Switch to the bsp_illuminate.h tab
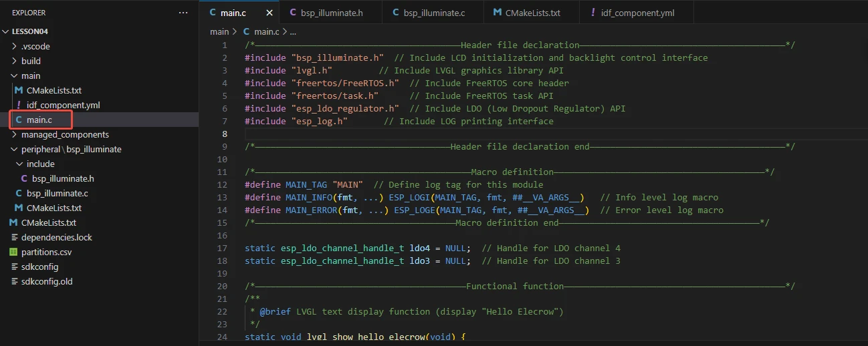Viewport: 868px width, 346px height. 330,13
